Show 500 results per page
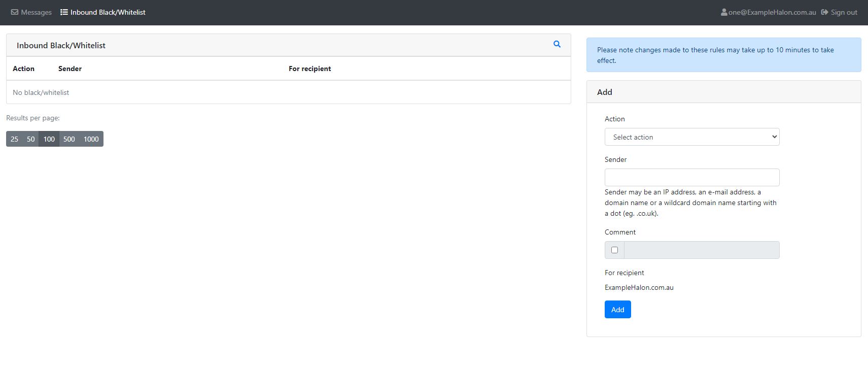Viewport: 868px width, 367px height. (69, 139)
